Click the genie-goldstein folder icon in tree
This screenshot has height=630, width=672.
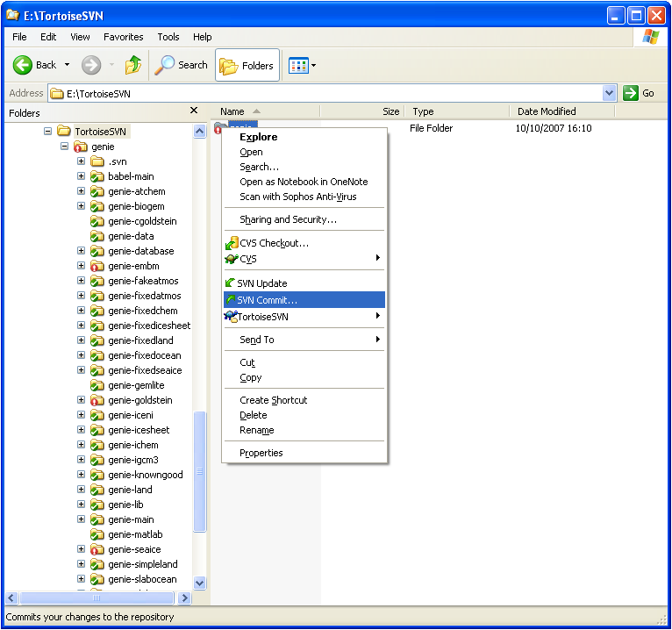97,400
